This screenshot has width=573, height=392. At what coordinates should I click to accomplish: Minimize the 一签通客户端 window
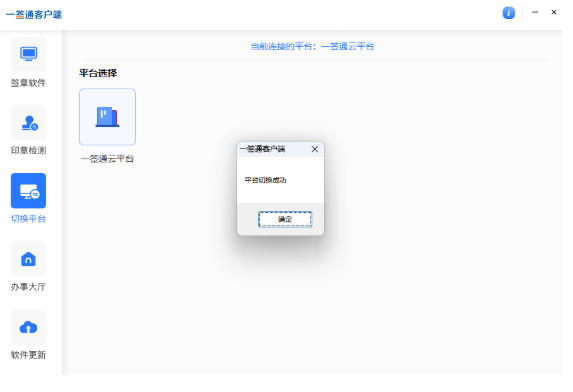pos(535,12)
